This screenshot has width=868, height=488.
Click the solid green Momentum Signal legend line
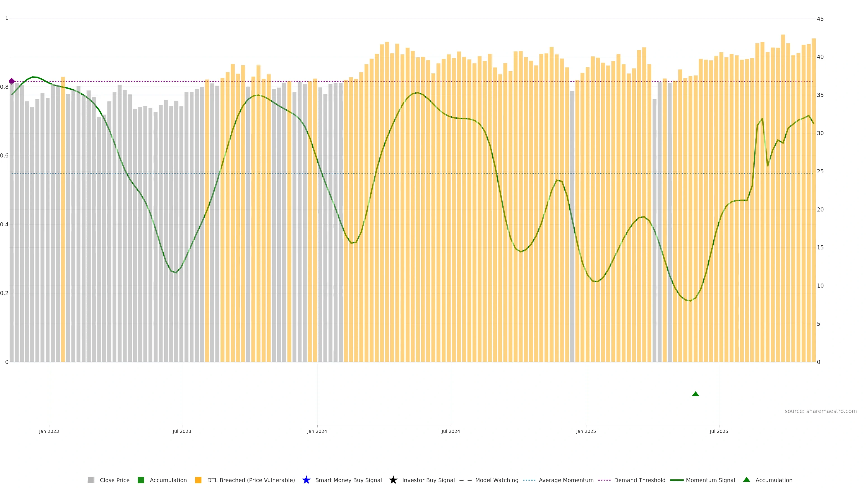[677, 480]
